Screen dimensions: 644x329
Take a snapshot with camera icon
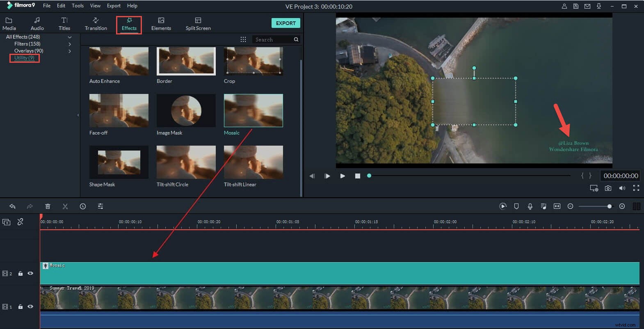[x=608, y=188]
